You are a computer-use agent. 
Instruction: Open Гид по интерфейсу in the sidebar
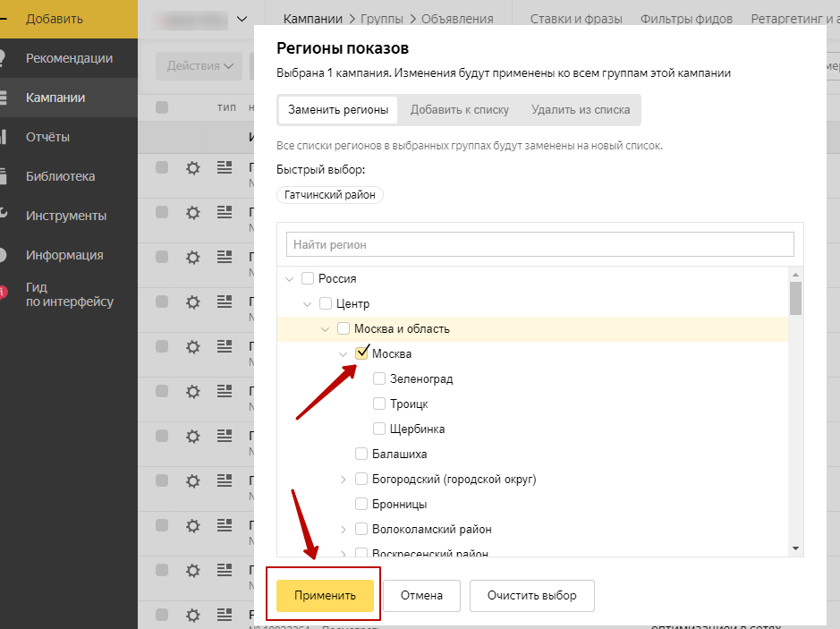coord(69,294)
